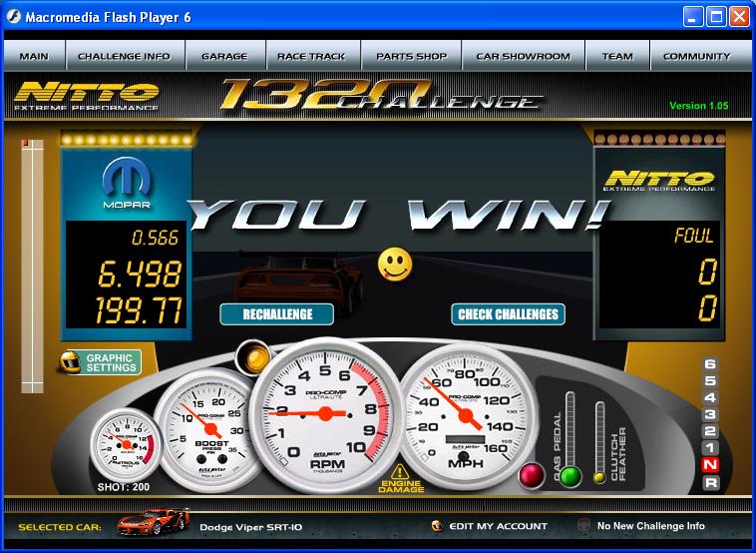Visit the CAR SHOWROOM tab

524,56
